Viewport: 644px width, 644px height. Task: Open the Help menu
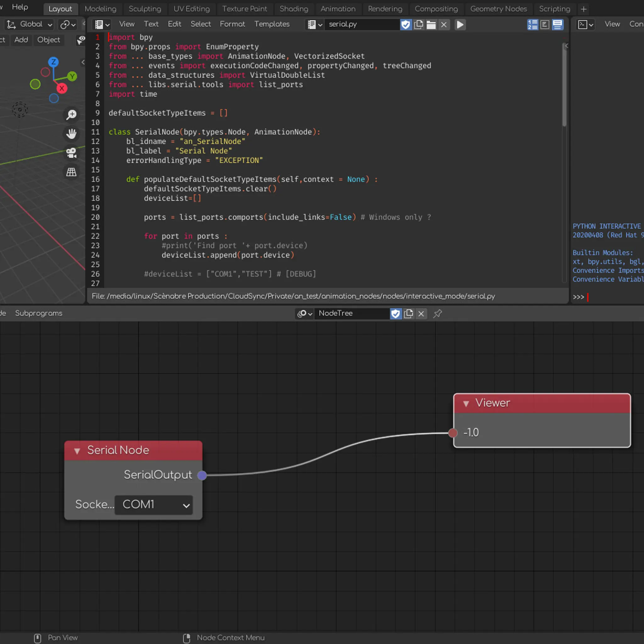point(20,7)
